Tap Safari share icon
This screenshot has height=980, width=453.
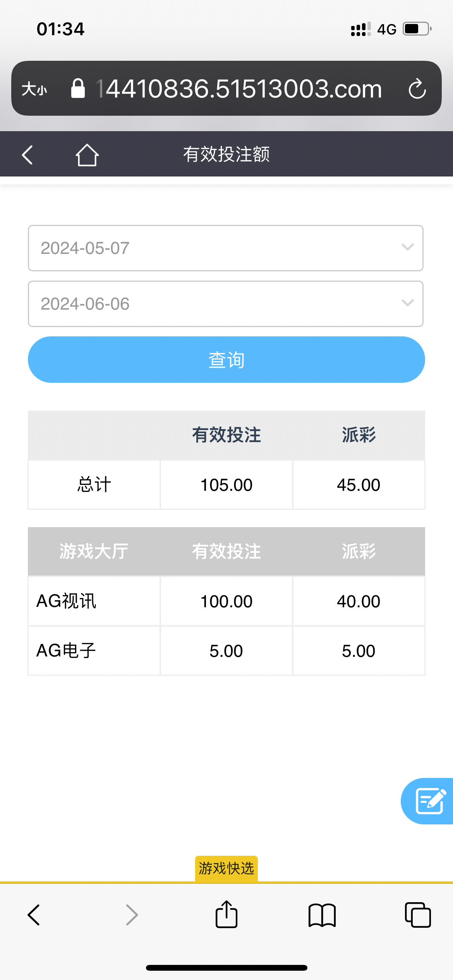click(x=226, y=915)
